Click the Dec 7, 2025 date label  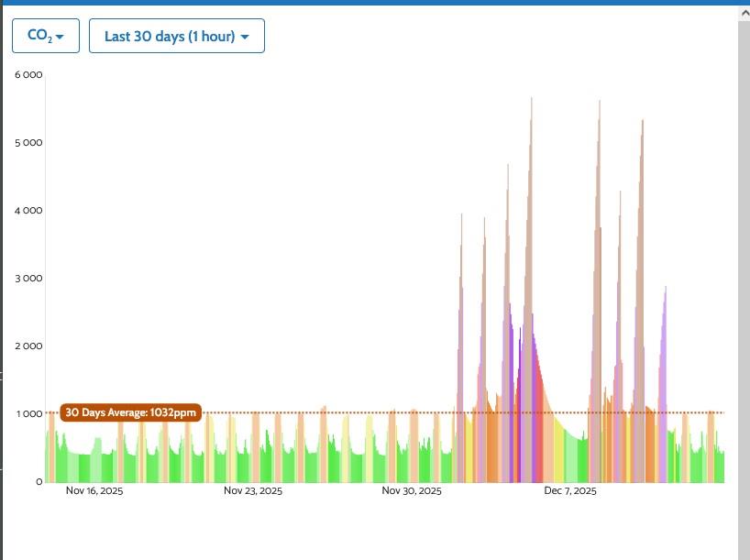pos(570,491)
